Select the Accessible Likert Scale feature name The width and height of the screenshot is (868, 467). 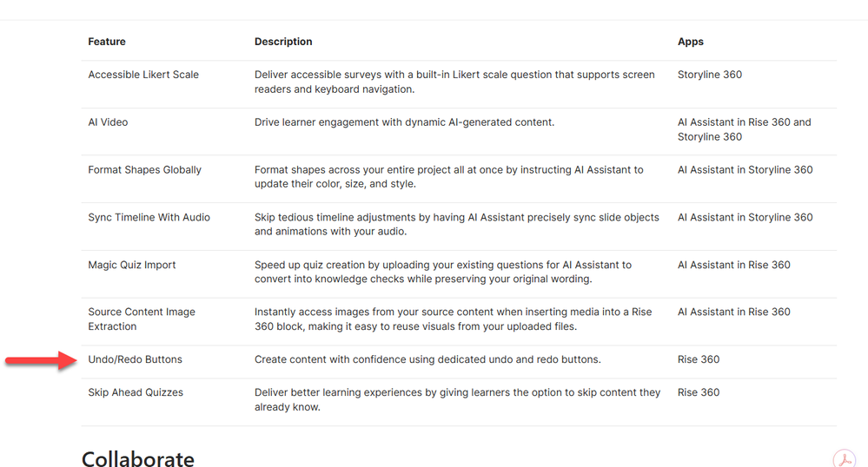[143, 75]
